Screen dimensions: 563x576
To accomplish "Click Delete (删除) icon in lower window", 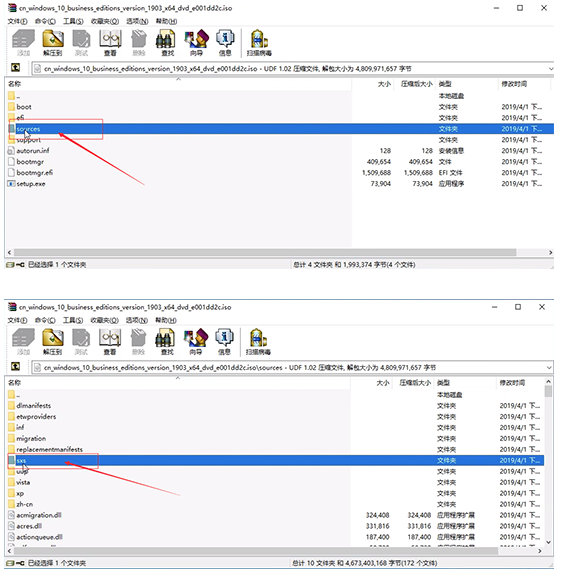I will coord(138,342).
